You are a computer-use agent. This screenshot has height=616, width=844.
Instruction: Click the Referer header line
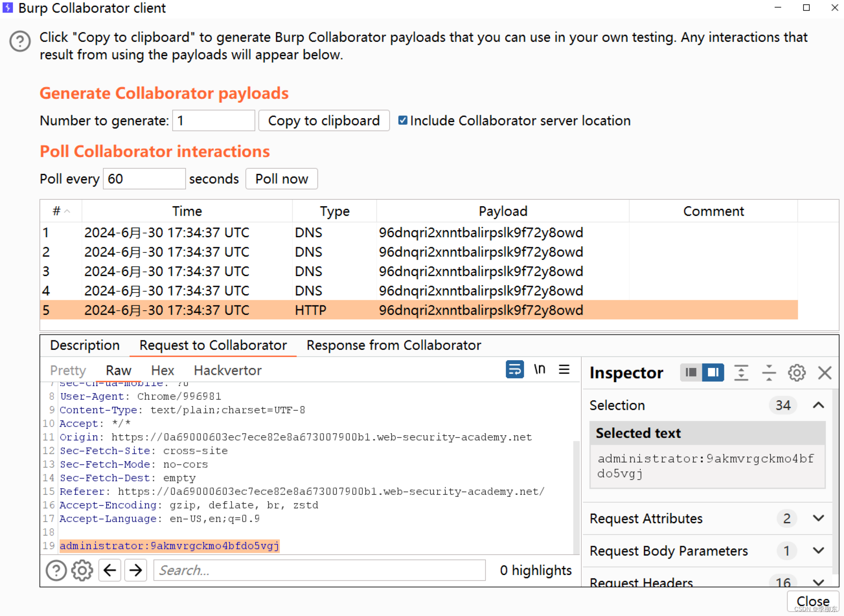302,491
